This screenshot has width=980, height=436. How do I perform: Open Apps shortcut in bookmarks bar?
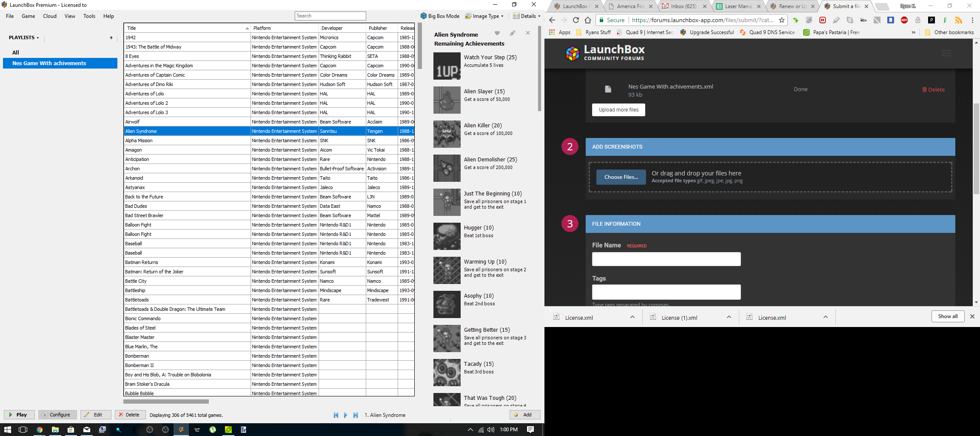[x=559, y=32]
